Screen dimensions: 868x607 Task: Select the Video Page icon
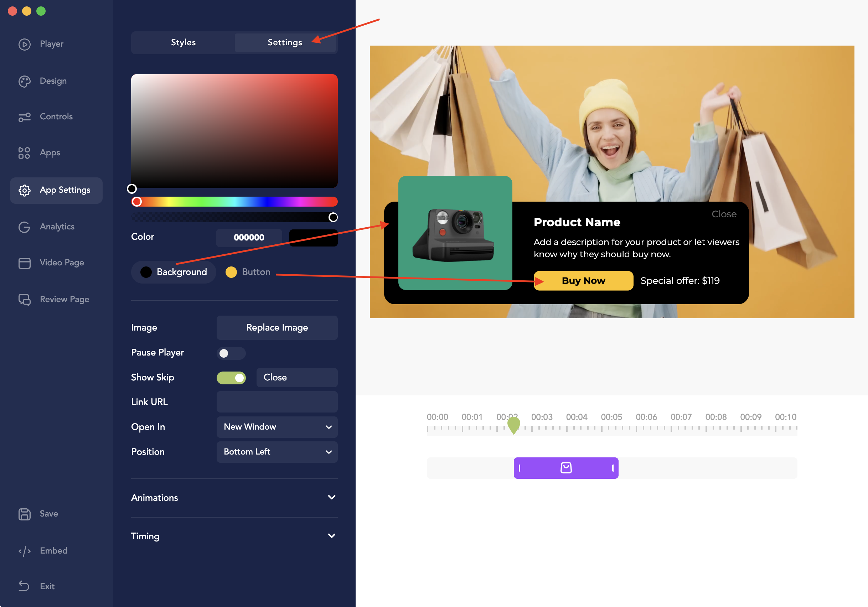pyautogui.click(x=25, y=263)
